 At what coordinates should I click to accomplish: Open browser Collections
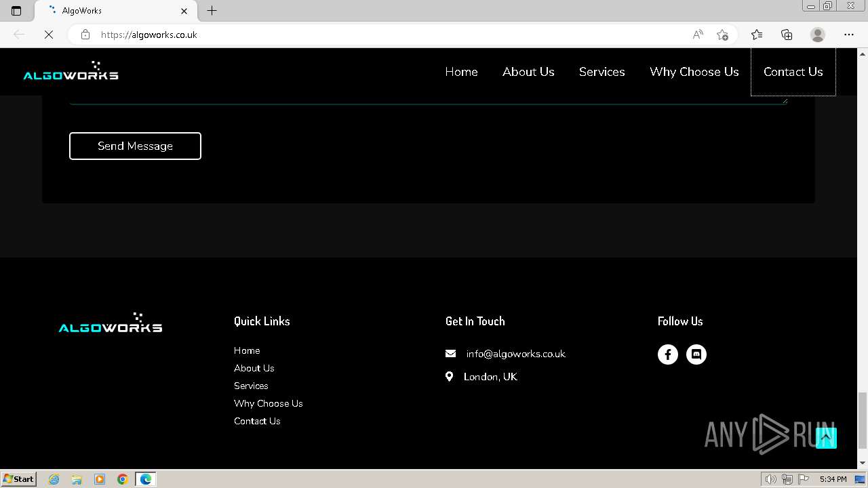pos(787,35)
